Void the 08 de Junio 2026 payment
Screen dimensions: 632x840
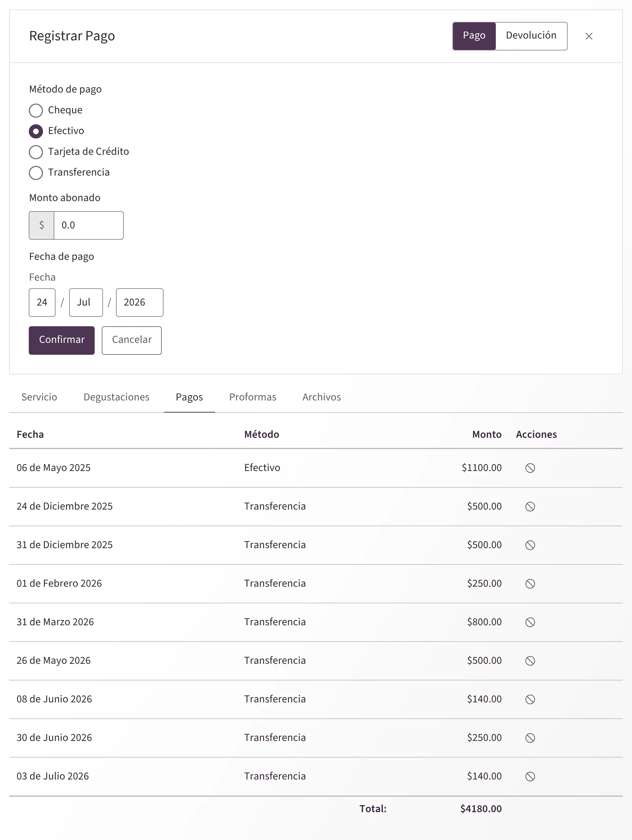530,699
